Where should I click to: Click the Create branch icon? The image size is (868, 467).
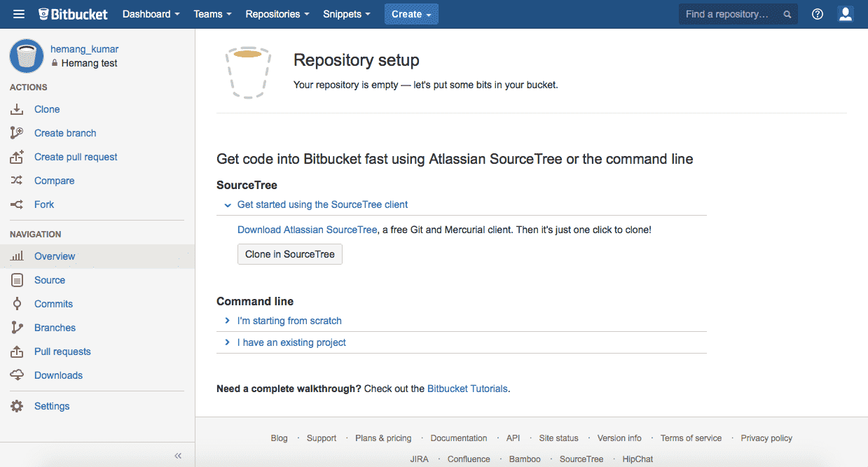point(18,133)
